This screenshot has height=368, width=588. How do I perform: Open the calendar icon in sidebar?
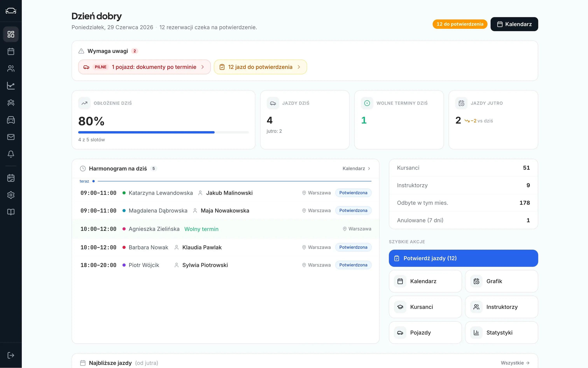[x=11, y=51]
